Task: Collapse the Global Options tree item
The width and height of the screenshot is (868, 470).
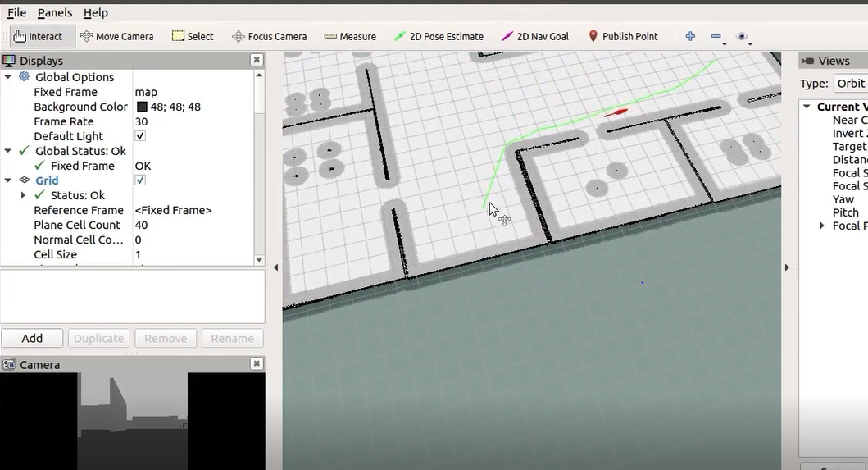Action: tap(7, 77)
